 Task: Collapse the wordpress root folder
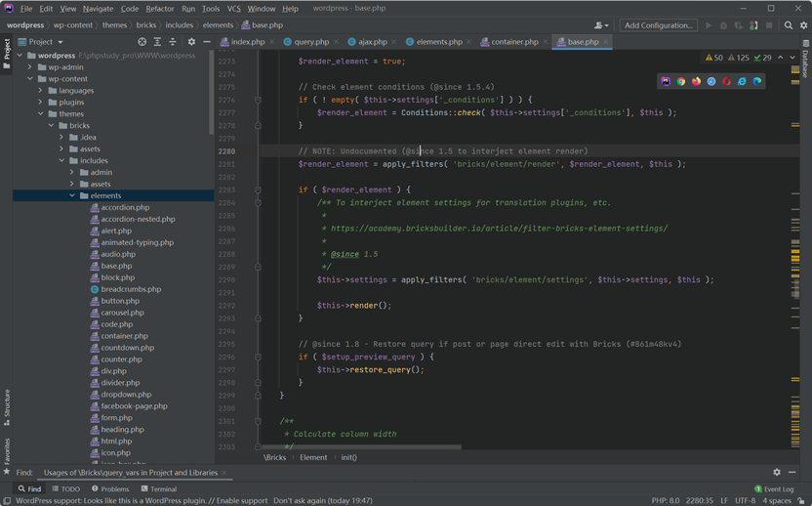click(20, 55)
